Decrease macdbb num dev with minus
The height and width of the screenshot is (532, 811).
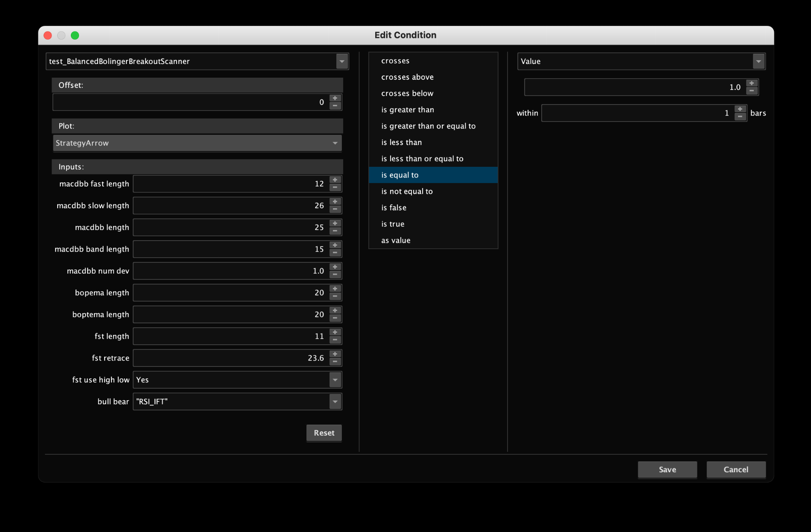335,274
